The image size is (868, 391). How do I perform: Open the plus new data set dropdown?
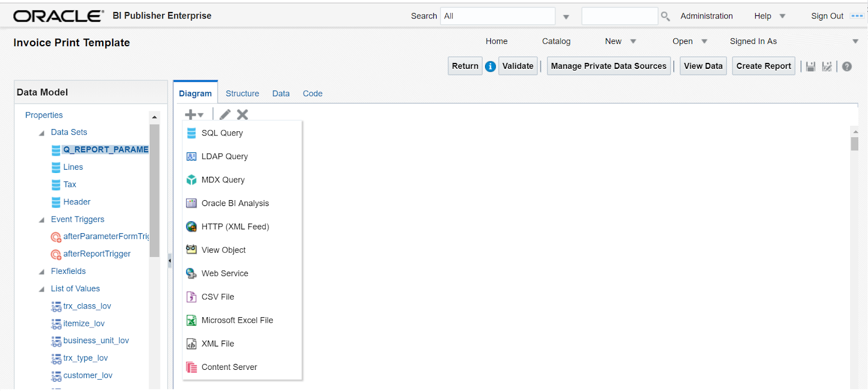point(194,114)
